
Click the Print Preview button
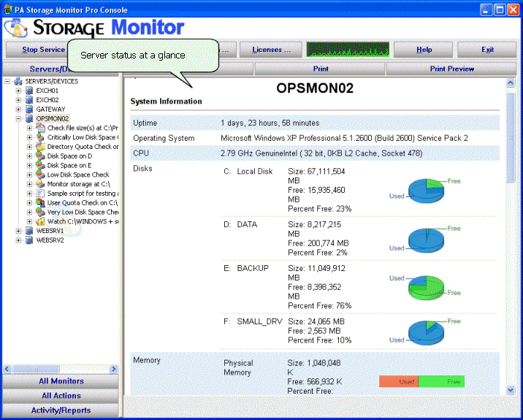pyautogui.click(x=451, y=69)
